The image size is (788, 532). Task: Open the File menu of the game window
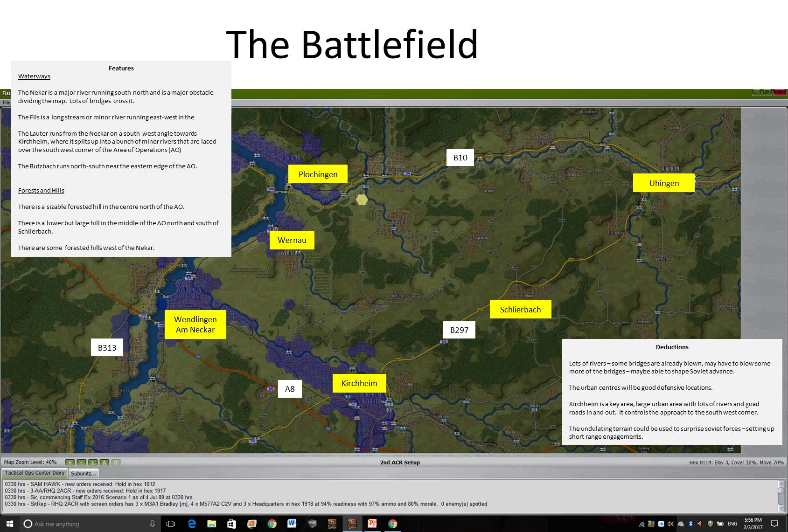pos(6,103)
